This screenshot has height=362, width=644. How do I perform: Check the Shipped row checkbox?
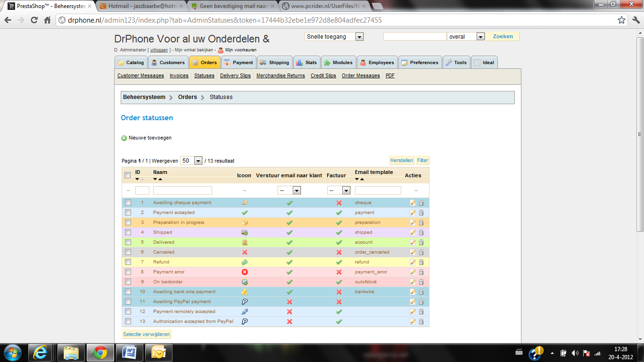pos(128,232)
